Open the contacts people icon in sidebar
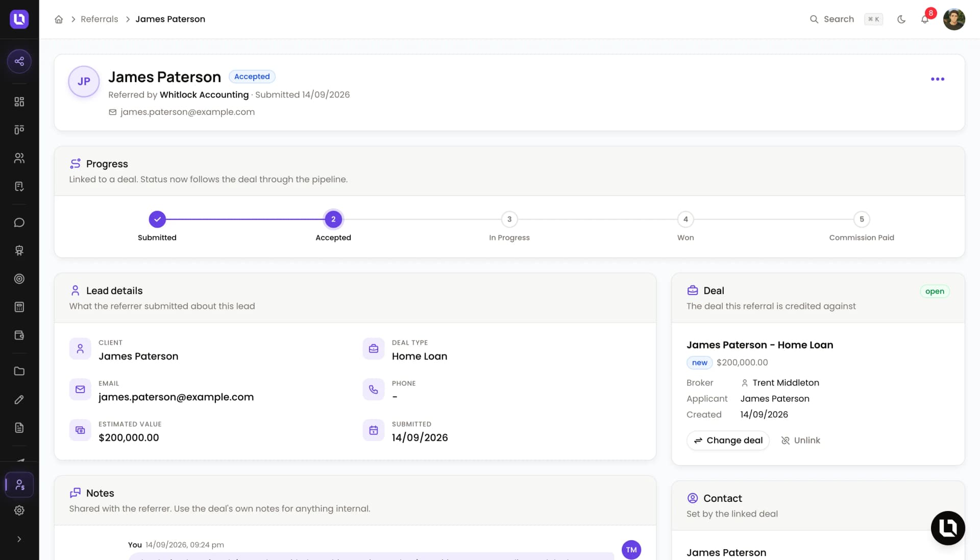This screenshot has height=560, width=980. (x=19, y=158)
